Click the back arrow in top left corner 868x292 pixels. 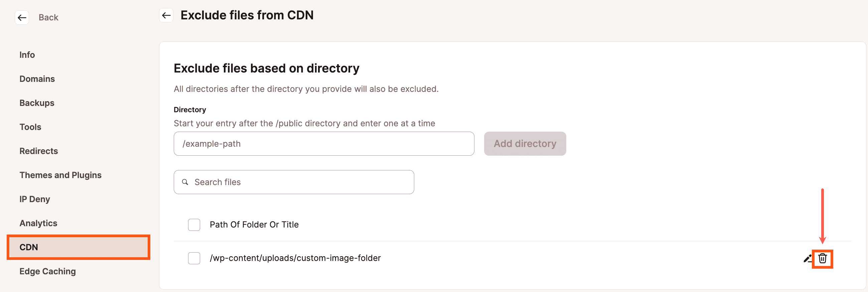point(22,17)
